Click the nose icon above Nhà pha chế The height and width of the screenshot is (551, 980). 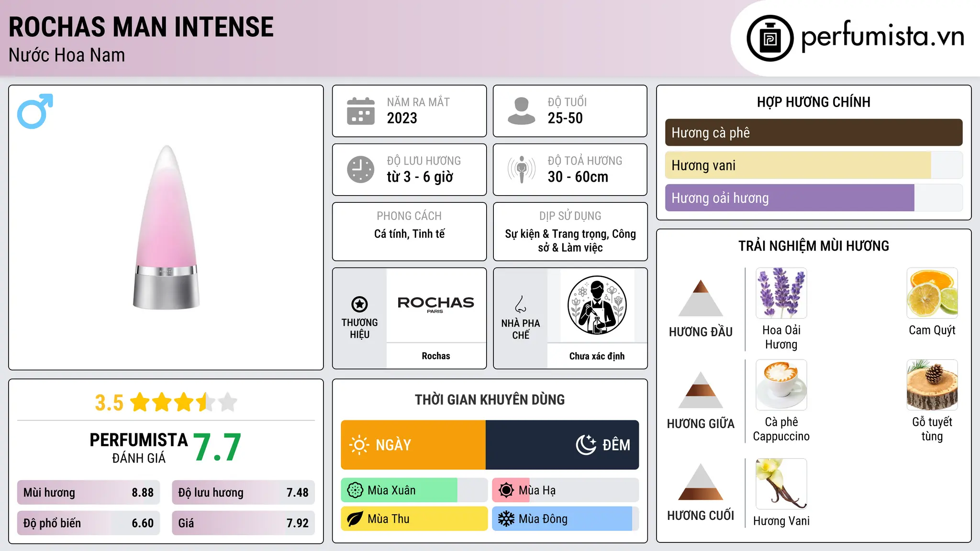(521, 304)
